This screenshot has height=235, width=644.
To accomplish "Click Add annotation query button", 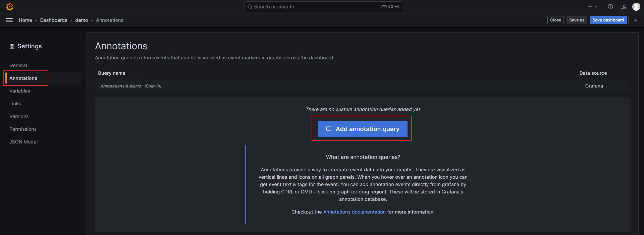I will (362, 129).
